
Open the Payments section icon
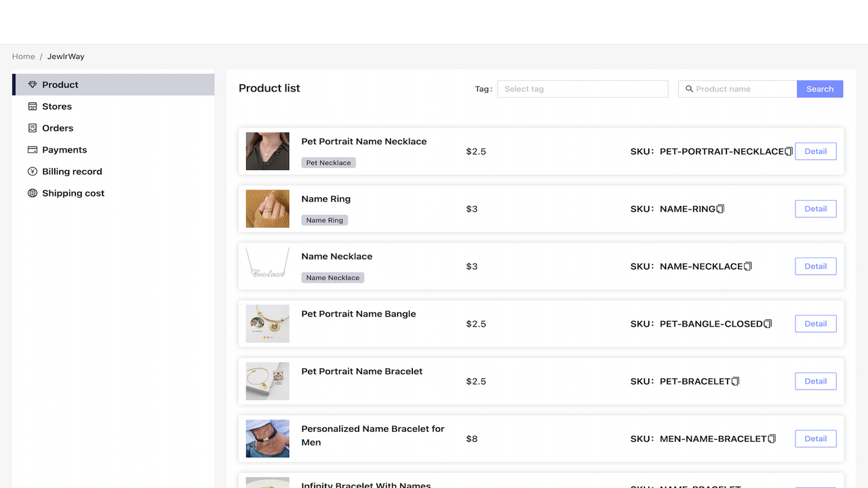click(x=32, y=149)
